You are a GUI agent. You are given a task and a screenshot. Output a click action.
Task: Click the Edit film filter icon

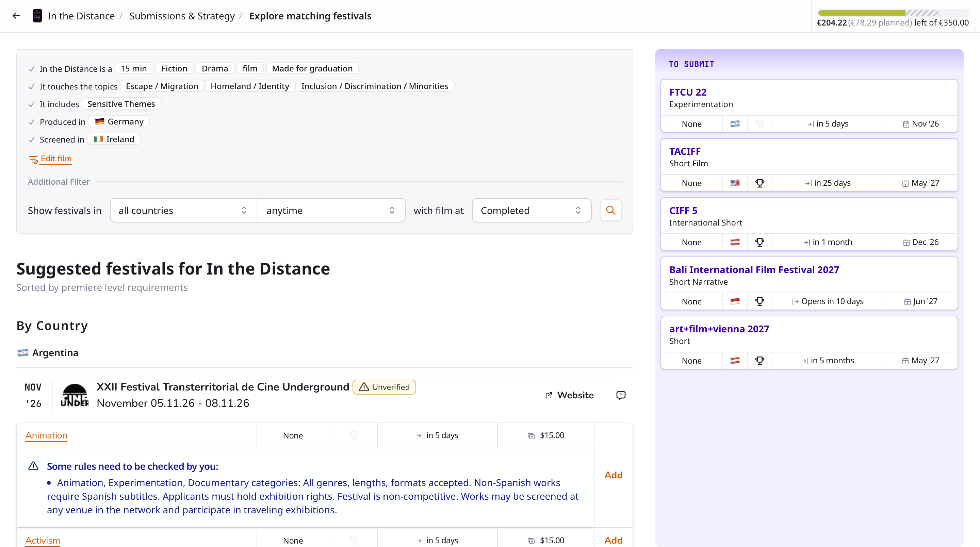33,159
